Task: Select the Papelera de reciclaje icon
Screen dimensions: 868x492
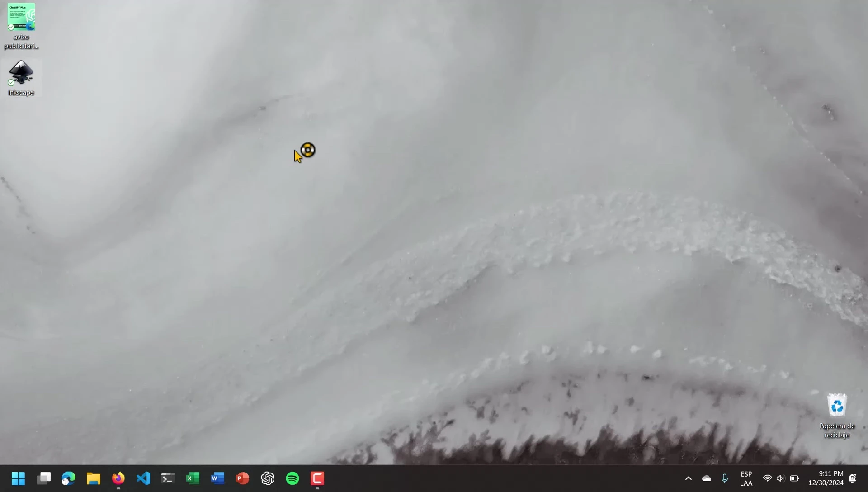Action: (x=837, y=416)
